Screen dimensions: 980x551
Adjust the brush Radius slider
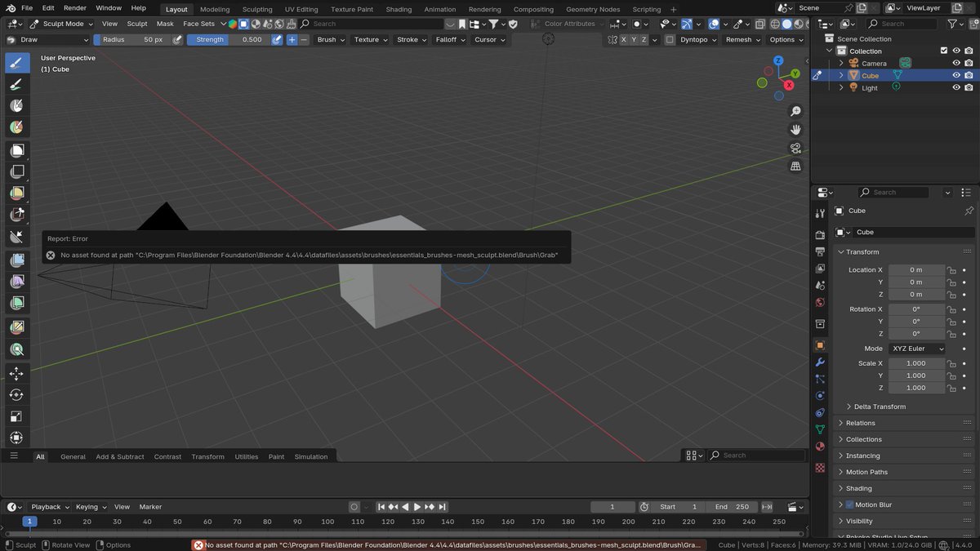pos(132,39)
